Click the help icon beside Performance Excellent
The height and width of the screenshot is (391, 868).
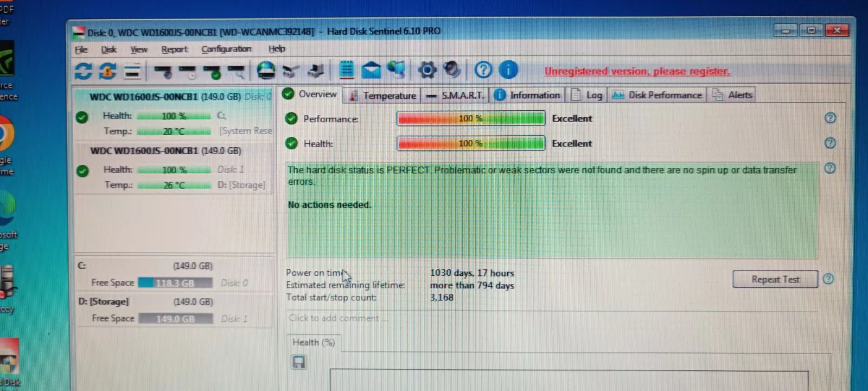(830, 118)
